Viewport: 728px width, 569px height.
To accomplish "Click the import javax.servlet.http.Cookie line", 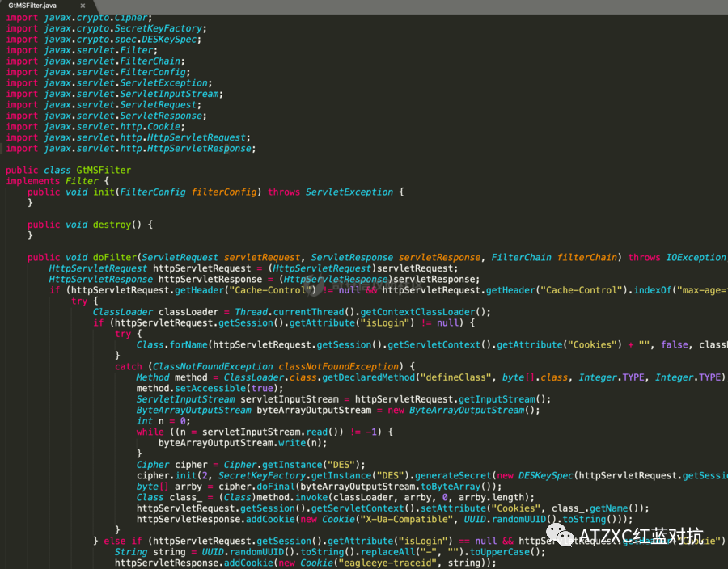I will [95, 127].
